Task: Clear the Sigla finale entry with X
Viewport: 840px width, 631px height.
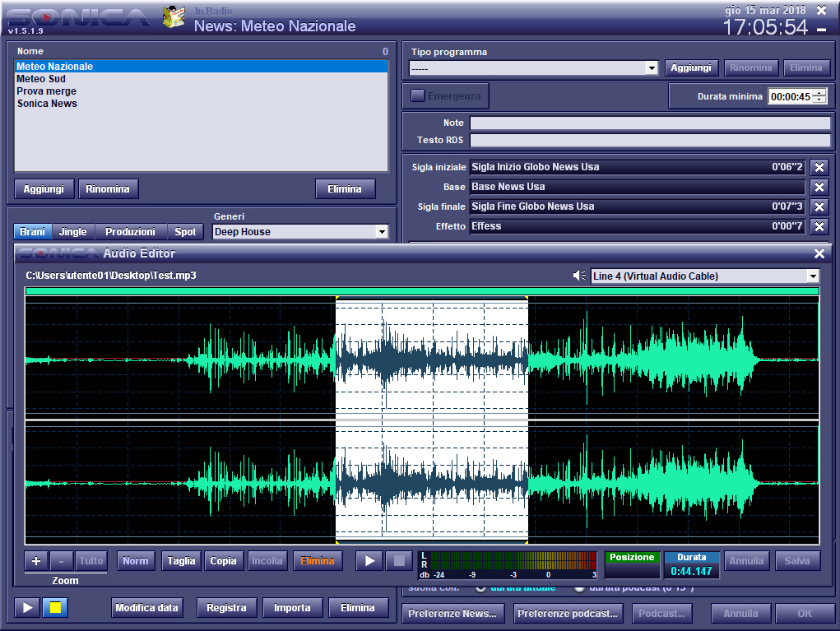Action: (x=819, y=206)
